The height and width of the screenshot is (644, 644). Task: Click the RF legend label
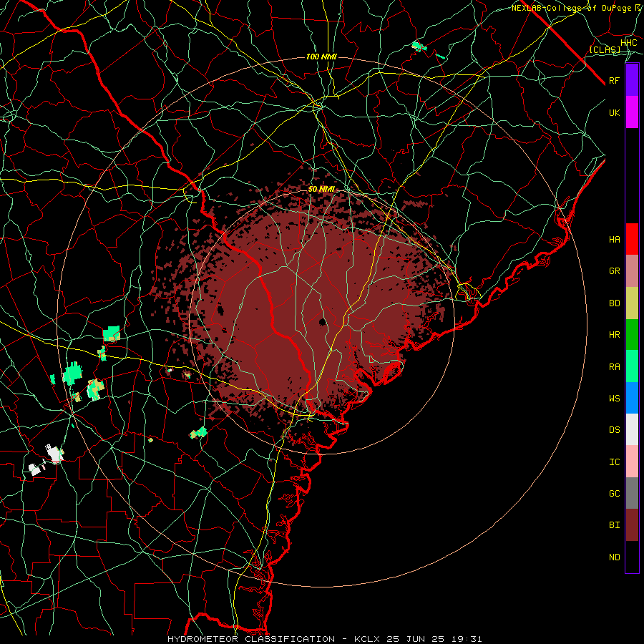(x=615, y=80)
